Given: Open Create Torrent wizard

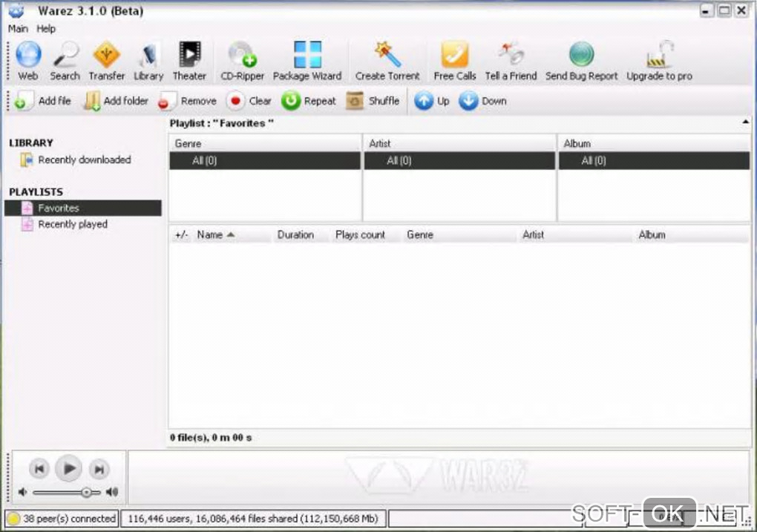Looking at the screenshot, I should coord(387,62).
